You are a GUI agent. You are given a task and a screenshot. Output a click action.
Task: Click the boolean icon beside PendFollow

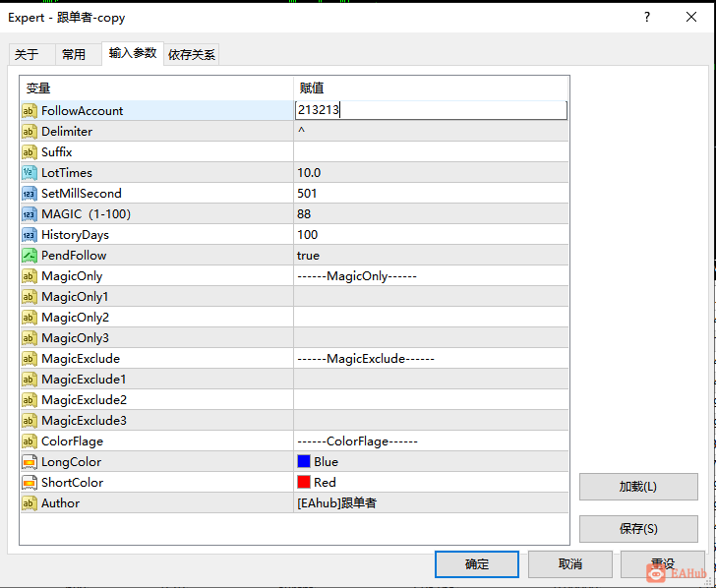click(x=30, y=256)
